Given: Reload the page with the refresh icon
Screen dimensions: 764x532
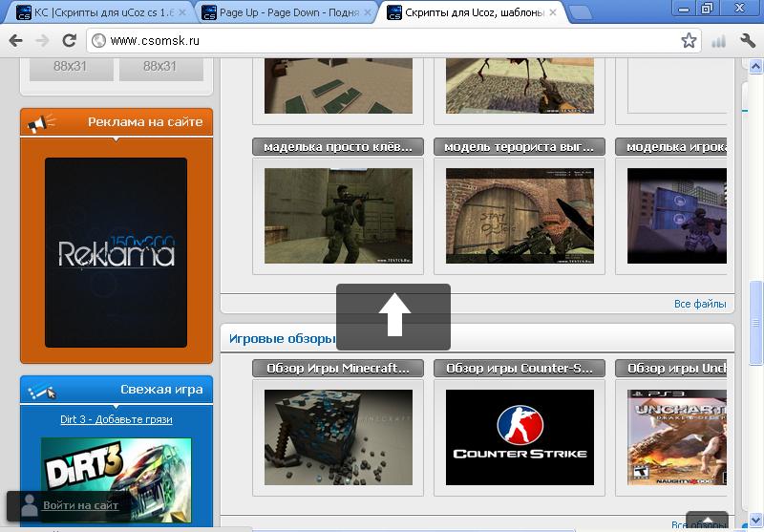Looking at the screenshot, I should pyautogui.click(x=70, y=40).
